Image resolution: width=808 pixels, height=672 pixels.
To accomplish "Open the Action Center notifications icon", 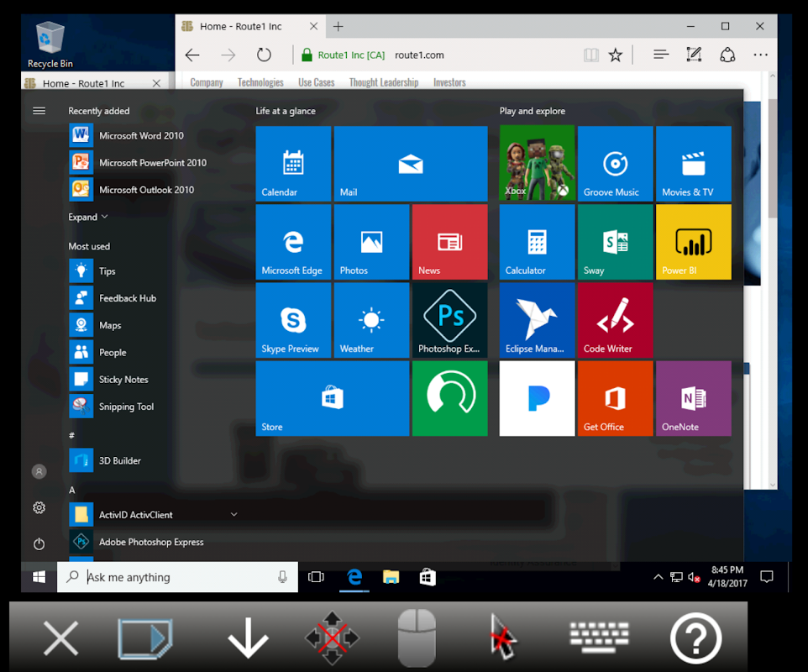I will (767, 577).
